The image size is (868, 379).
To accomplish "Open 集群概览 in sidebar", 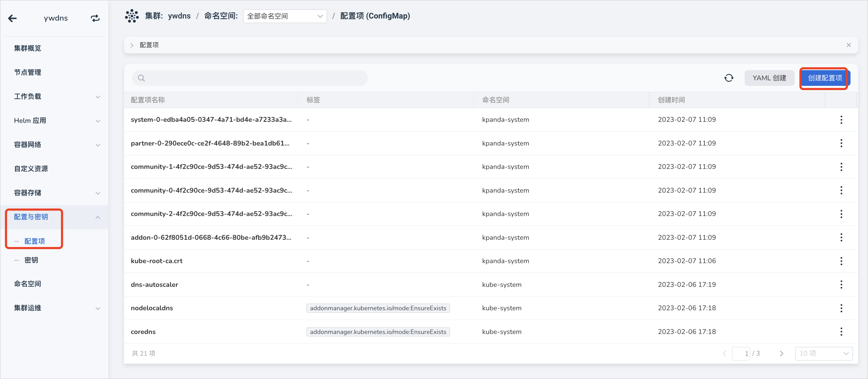I will click(28, 48).
